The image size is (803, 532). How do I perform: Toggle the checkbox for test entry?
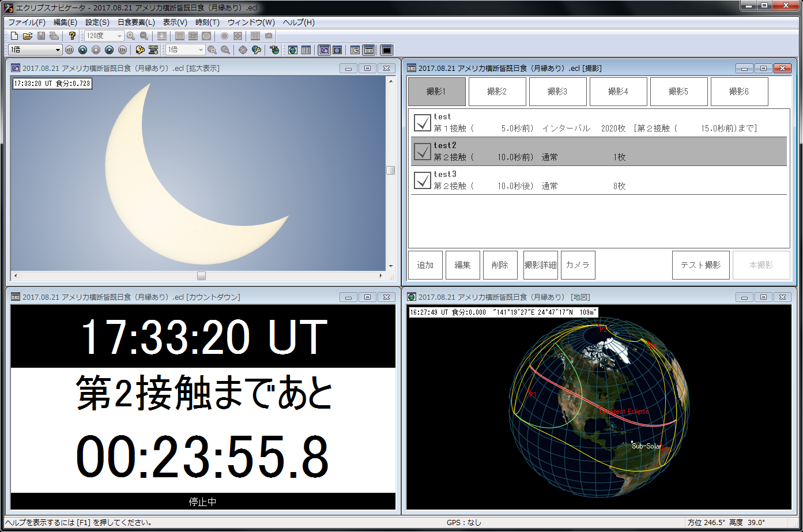click(423, 122)
